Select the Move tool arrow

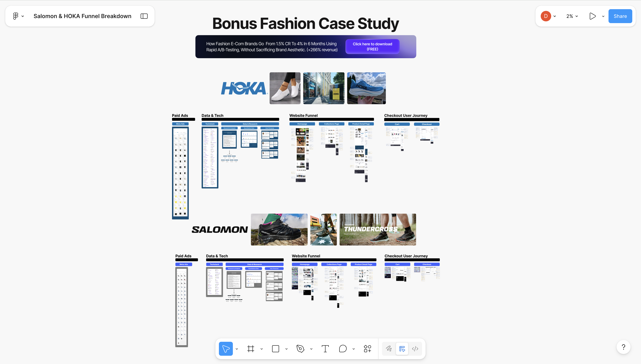coord(225,349)
